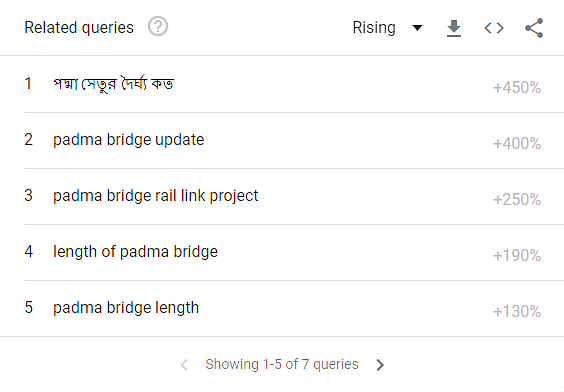Image resolution: width=564 pixels, height=392 pixels.
Task: Select padma bridge rail link project
Action: 155,196
